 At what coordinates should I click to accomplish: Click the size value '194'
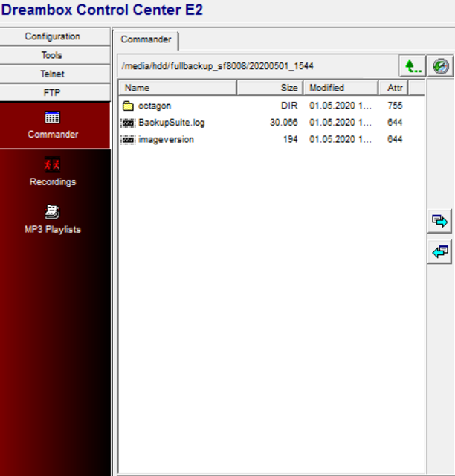[x=291, y=139]
